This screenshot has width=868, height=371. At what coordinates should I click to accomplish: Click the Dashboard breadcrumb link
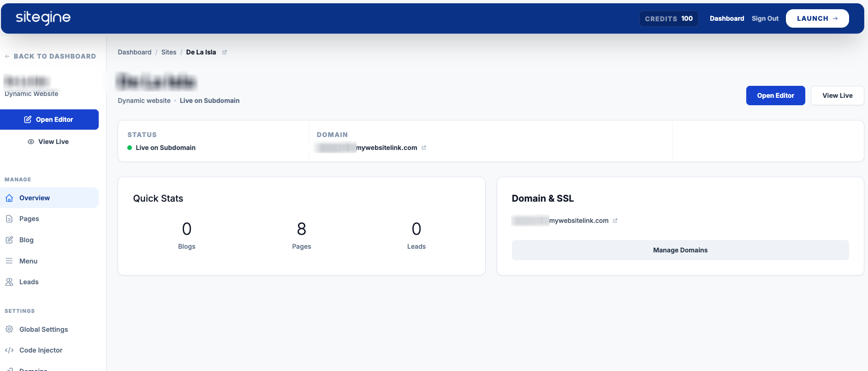(x=135, y=52)
